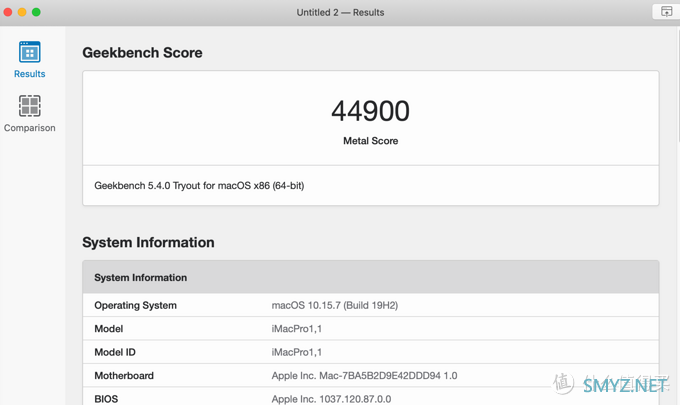680x405 pixels.
Task: Minimize the window with the yellow button
Action: coord(22,12)
